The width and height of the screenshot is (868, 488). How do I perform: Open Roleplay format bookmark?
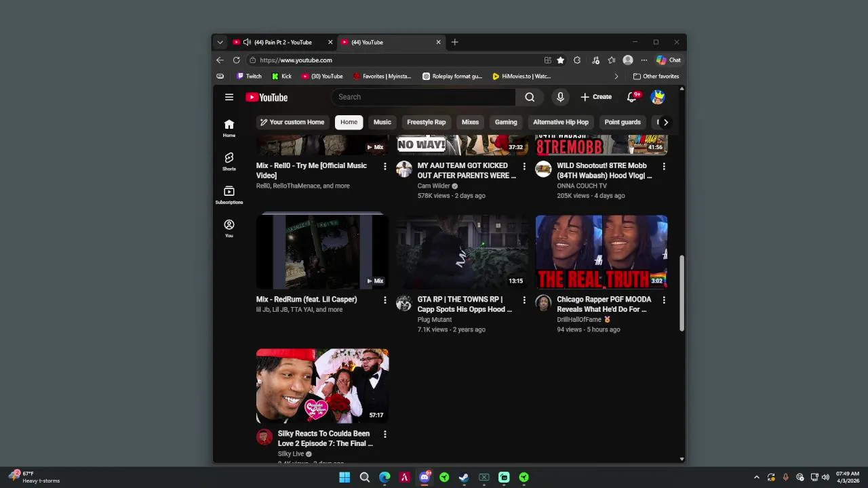pyautogui.click(x=452, y=77)
